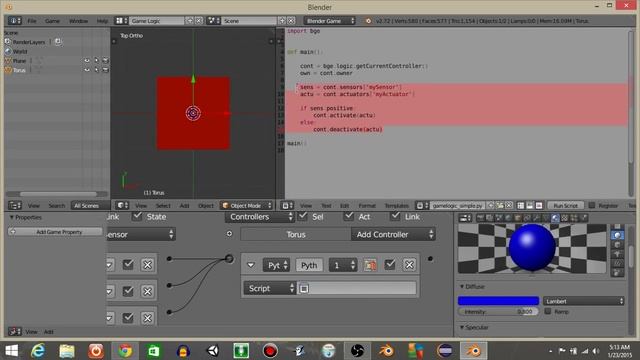The width and height of the screenshot is (640, 360).
Task: Open the Info editor type selector icon
Action: [14, 20]
